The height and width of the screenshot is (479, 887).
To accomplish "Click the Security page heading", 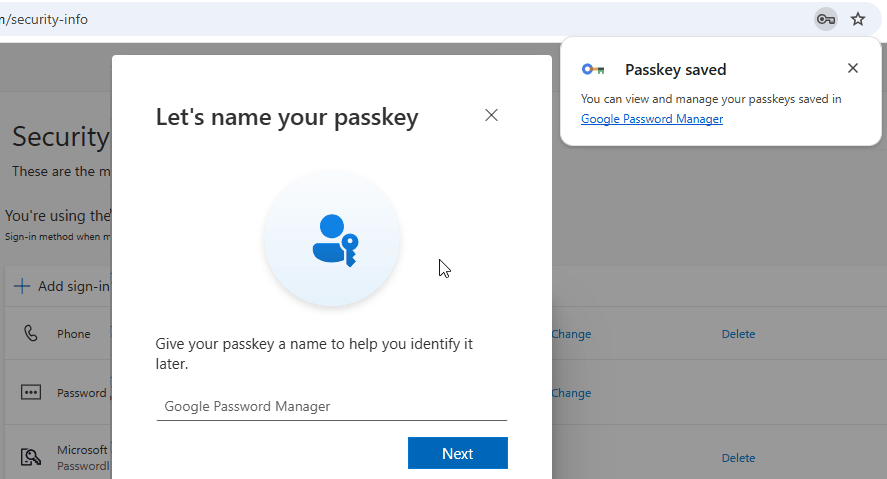I will point(61,137).
